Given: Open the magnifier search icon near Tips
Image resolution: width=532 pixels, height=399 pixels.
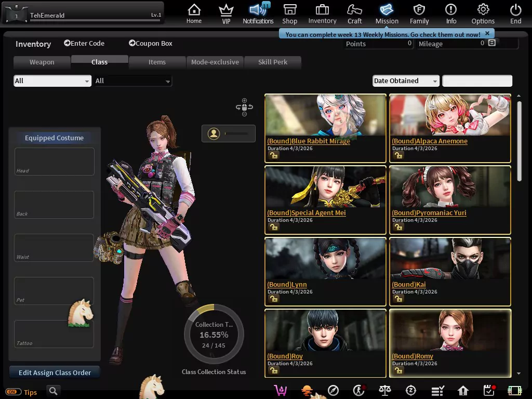Looking at the screenshot, I should pyautogui.click(x=53, y=391).
